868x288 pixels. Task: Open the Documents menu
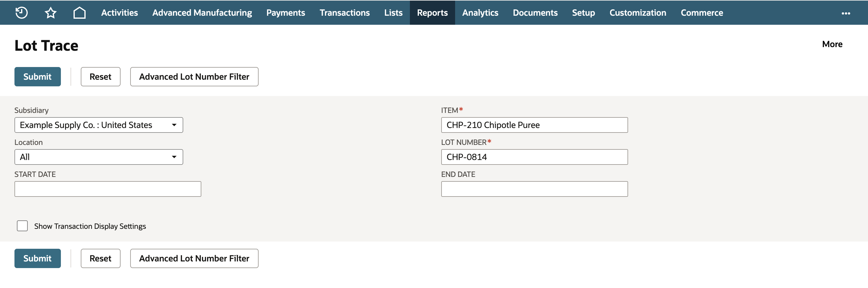tap(535, 13)
